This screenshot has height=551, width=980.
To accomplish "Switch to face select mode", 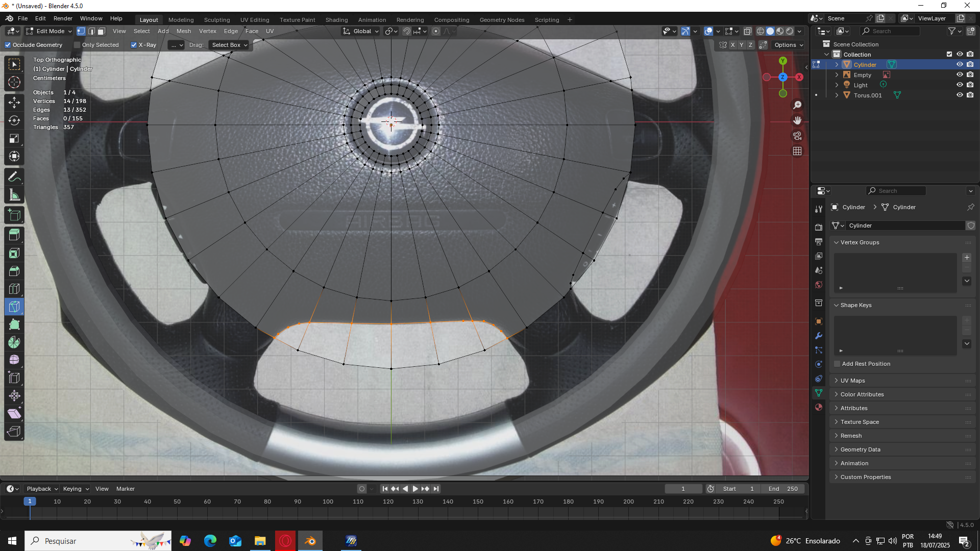I will [102, 31].
